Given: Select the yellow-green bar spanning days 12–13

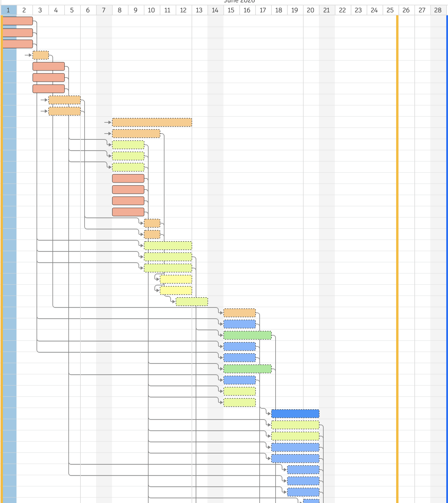Looking at the screenshot, I should coord(192,302).
